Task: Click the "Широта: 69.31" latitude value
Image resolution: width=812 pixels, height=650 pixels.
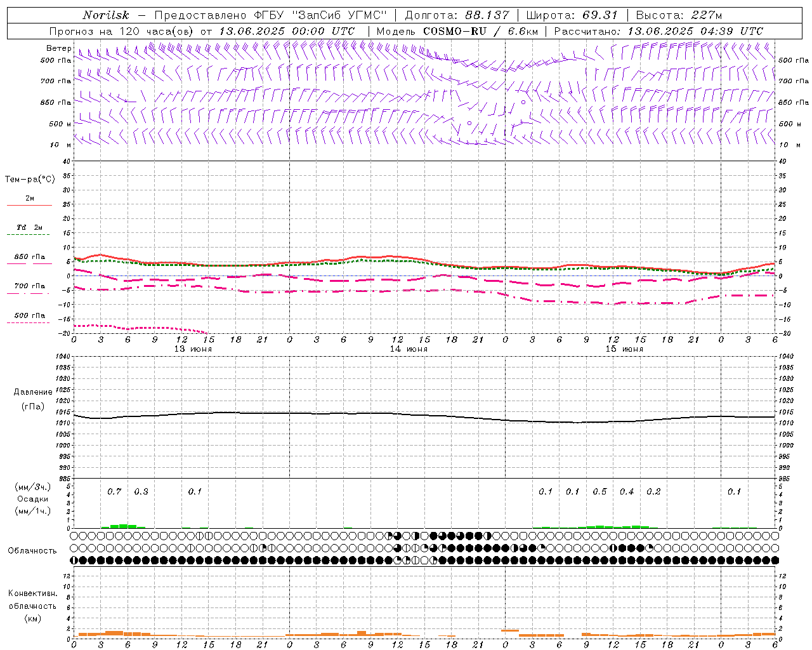Action: click(572, 15)
